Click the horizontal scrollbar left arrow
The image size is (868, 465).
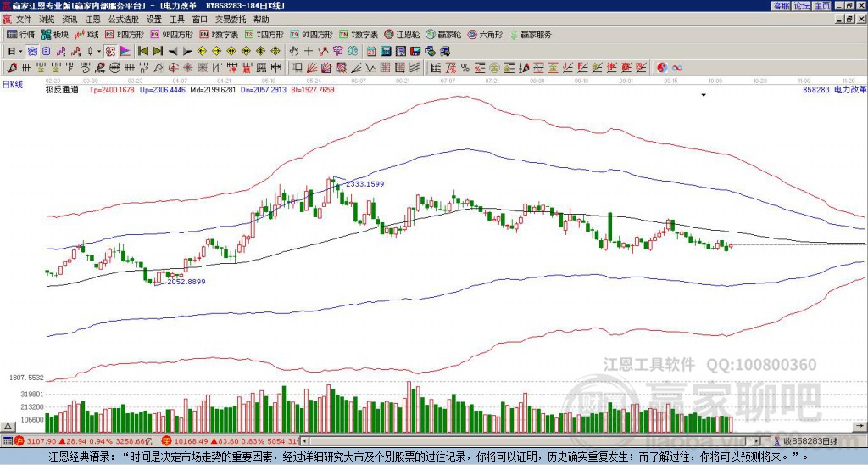click(x=305, y=441)
